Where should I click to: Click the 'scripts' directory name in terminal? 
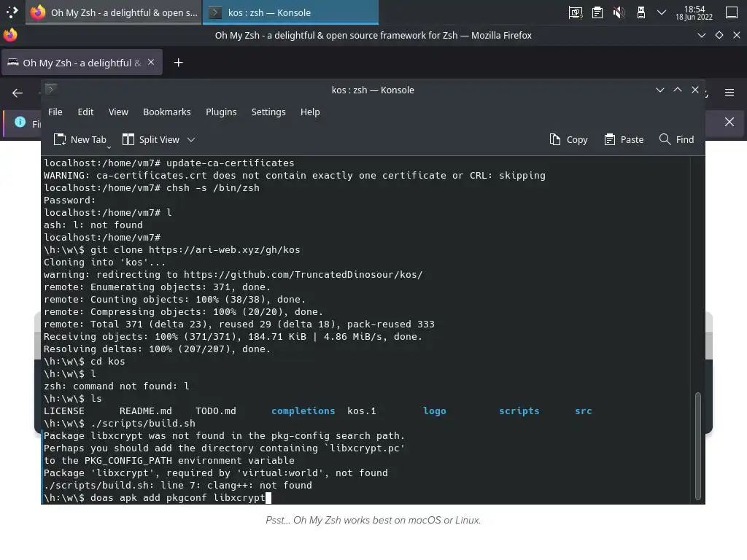[x=519, y=411]
